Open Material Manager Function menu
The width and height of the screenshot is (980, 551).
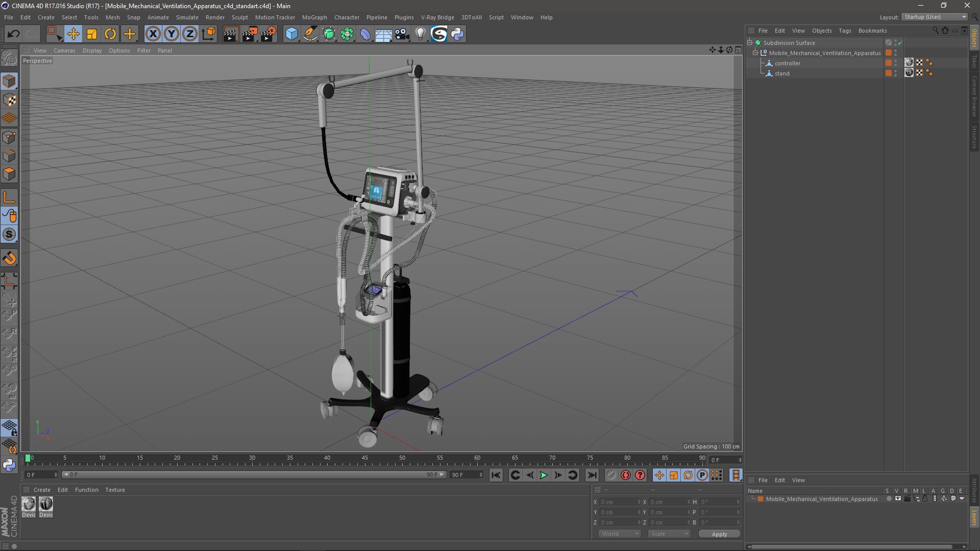pyautogui.click(x=87, y=490)
